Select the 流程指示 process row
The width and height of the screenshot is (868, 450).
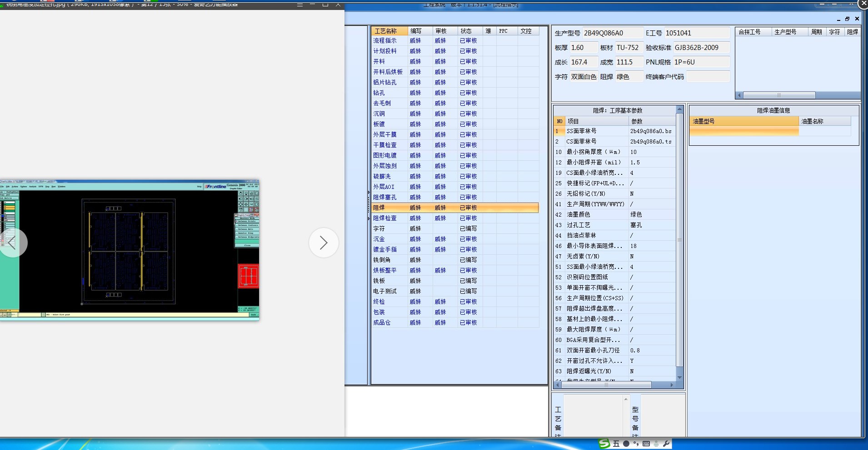click(455, 41)
